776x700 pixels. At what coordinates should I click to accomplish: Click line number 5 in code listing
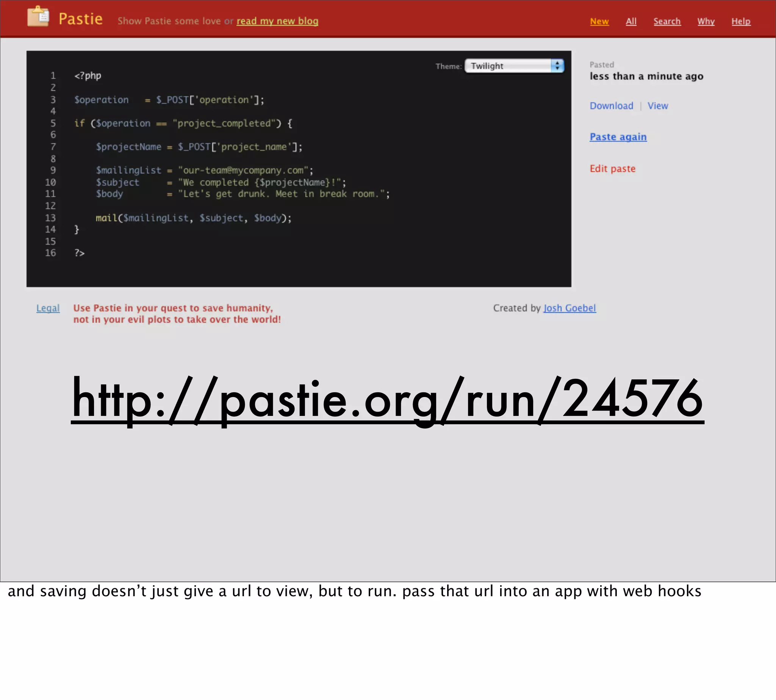(x=53, y=123)
